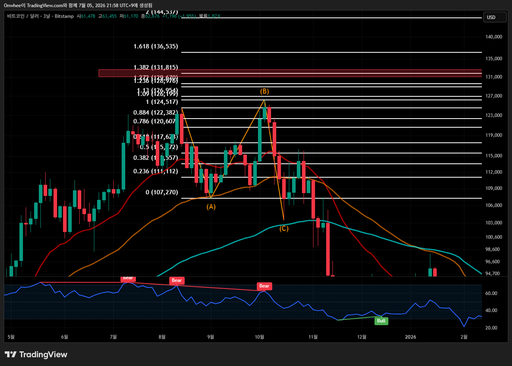Click the 100,600 price axis label
Image resolution: width=512 pixels, height=366 pixels.
[494, 237]
